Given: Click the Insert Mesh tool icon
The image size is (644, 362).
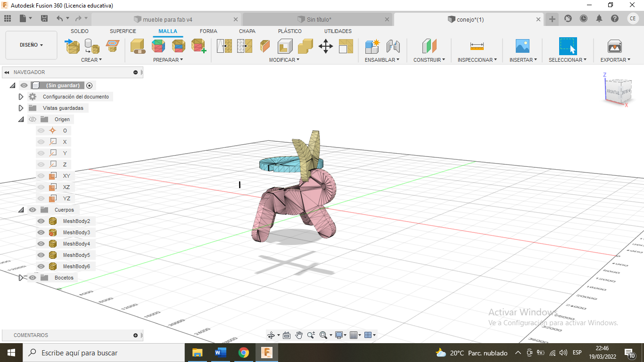Looking at the screenshot, I should (72, 46).
